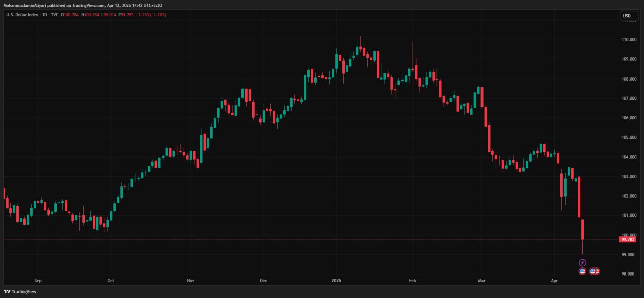Image resolution: width=644 pixels, height=298 pixels.
Task: Click the 108.000 price axis label
Action: (629, 79)
